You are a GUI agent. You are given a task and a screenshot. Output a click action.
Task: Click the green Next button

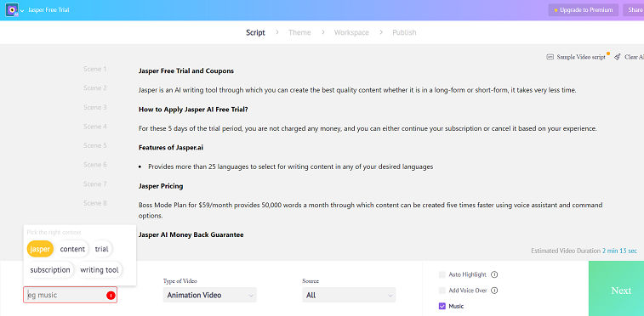click(616, 289)
